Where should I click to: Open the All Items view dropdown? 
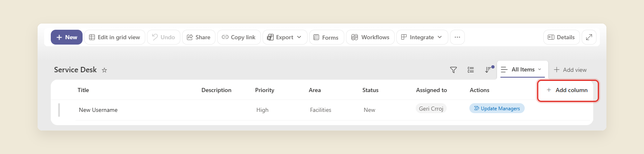tap(523, 69)
